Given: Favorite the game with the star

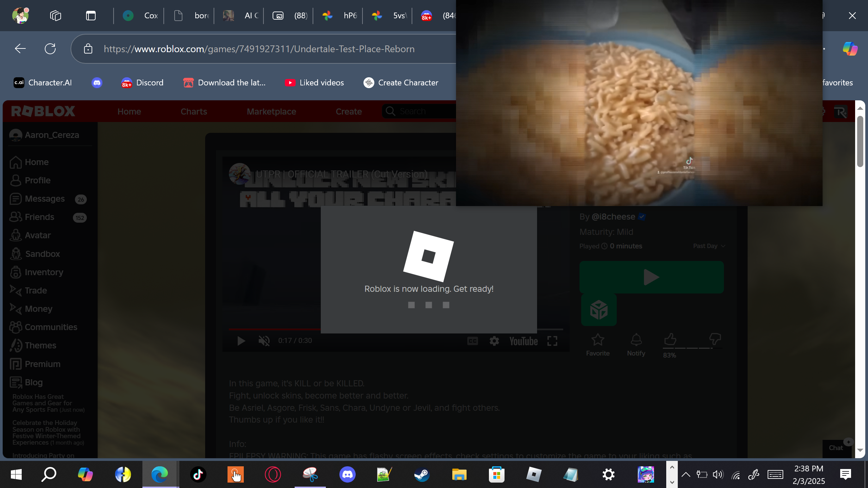Looking at the screenshot, I should coord(598,345).
